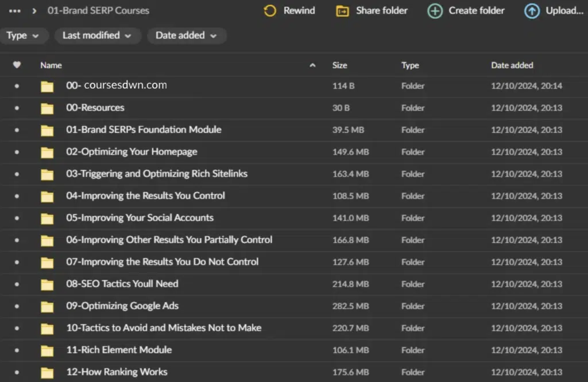Select 11-Rich Element Module name

(x=119, y=350)
